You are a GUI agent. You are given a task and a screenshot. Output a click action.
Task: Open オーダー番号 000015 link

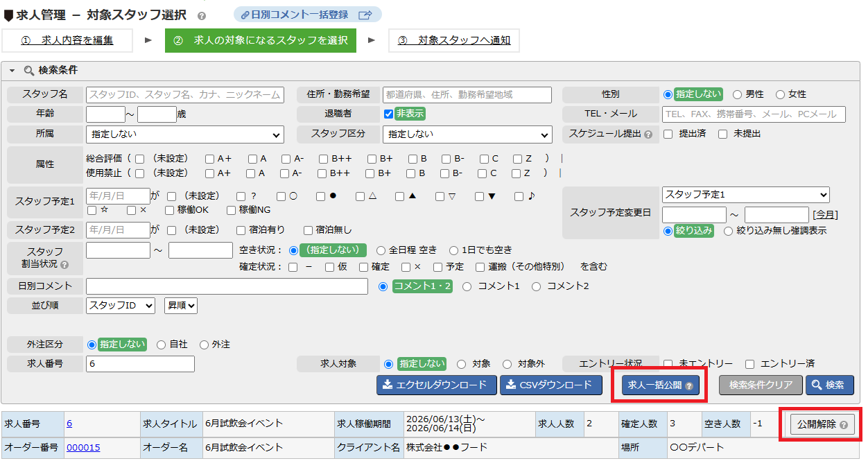[83, 448]
